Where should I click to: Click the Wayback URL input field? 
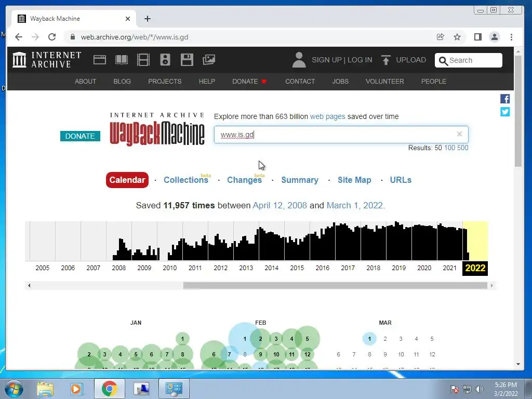tap(341, 135)
